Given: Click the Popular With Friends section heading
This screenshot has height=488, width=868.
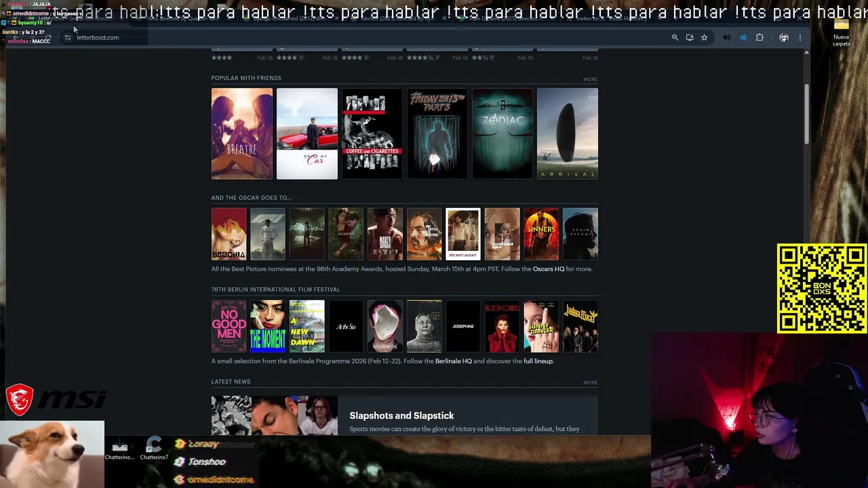Looking at the screenshot, I should click(246, 78).
